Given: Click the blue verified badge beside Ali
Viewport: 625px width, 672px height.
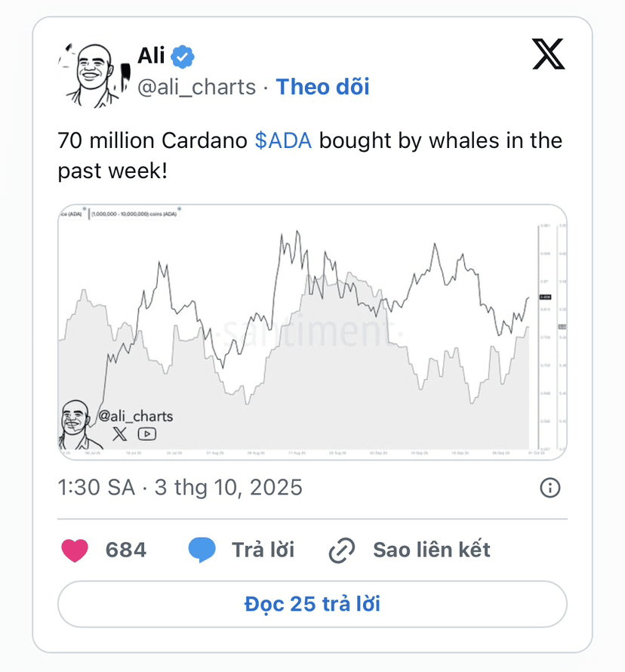Looking at the screenshot, I should [183, 57].
